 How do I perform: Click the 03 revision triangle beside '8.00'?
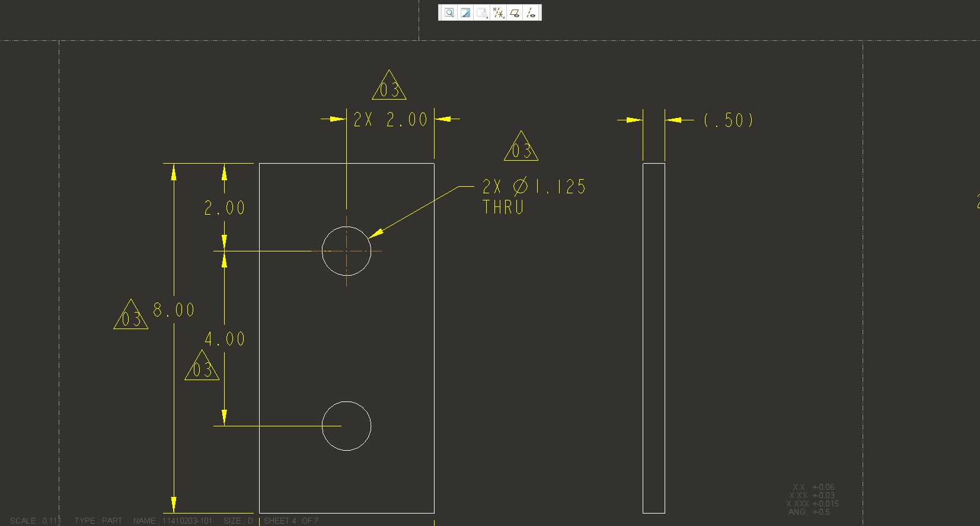point(131,315)
